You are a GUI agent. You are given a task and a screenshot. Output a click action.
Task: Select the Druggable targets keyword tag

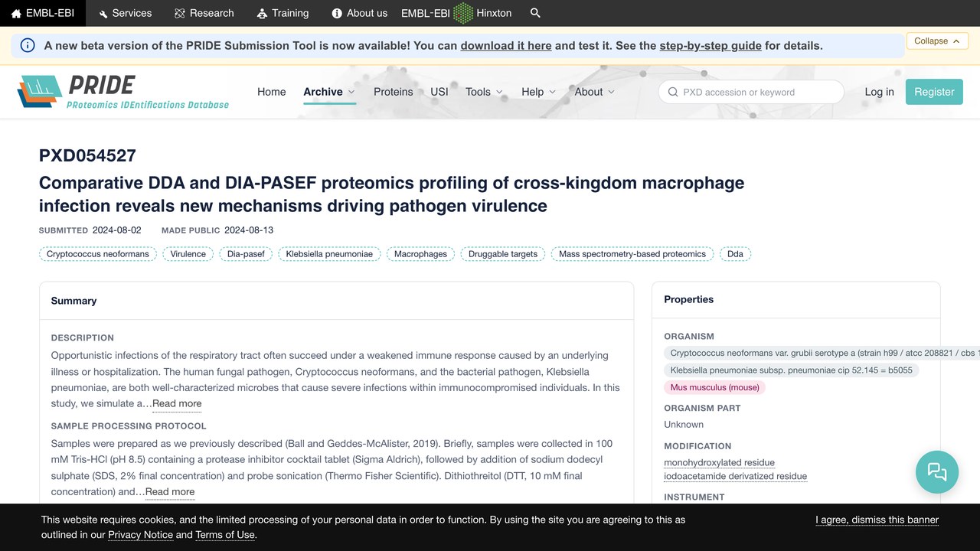tap(503, 254)
